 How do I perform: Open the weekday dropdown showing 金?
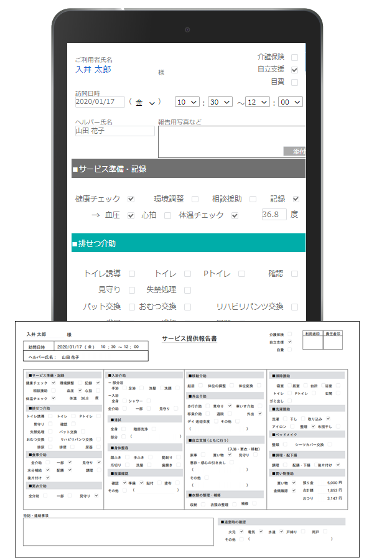coord(145,103)
